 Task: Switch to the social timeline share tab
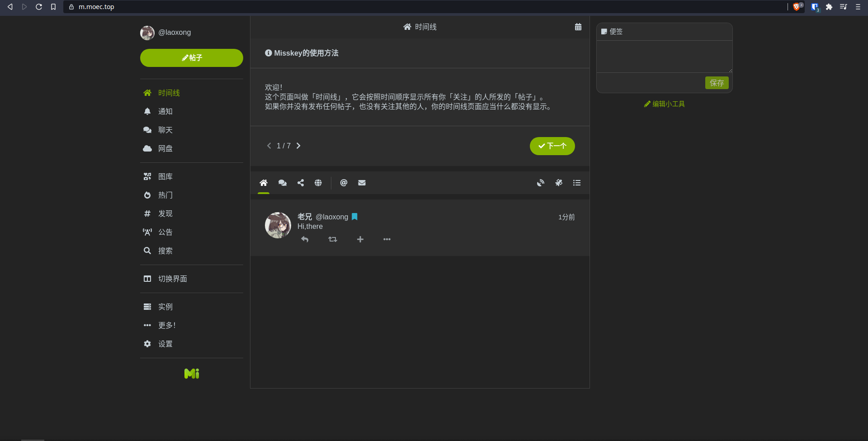[301, 183]
